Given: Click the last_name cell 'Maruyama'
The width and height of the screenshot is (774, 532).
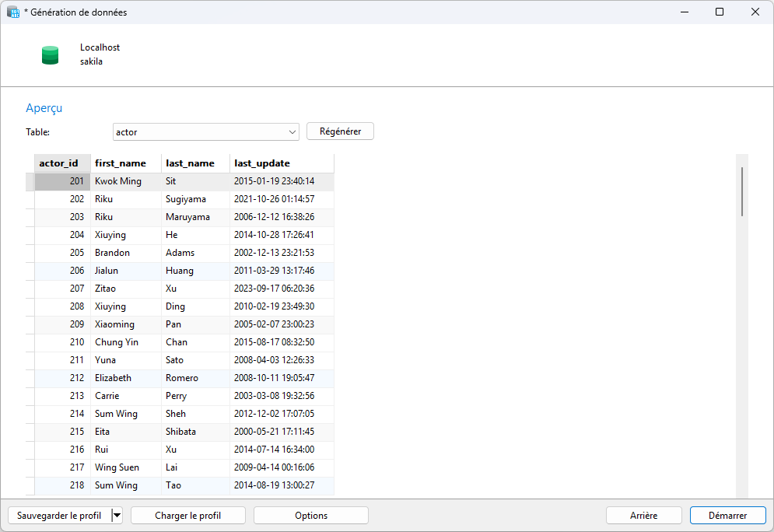Looking at the screenshot, I should click(x=195, y=217).
